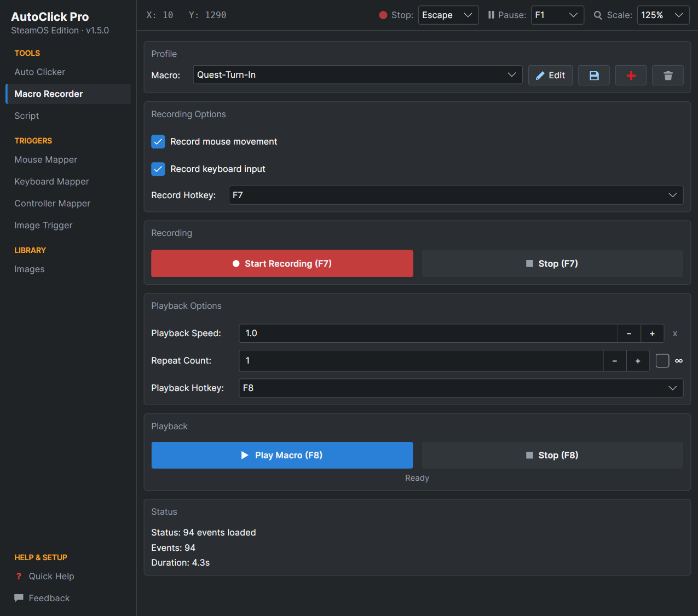The image size is (698, 616).
Task: Click the Repeat Count input field
Action: (421, 361)
